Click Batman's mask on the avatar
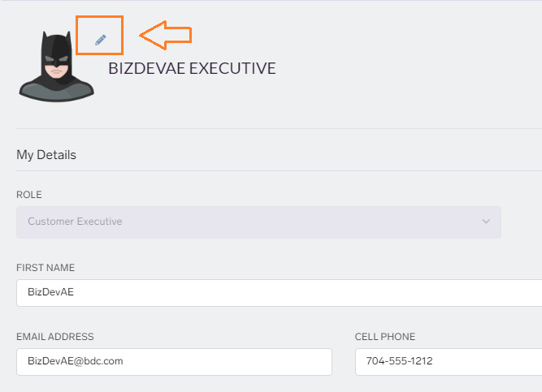 coord(57,54)
